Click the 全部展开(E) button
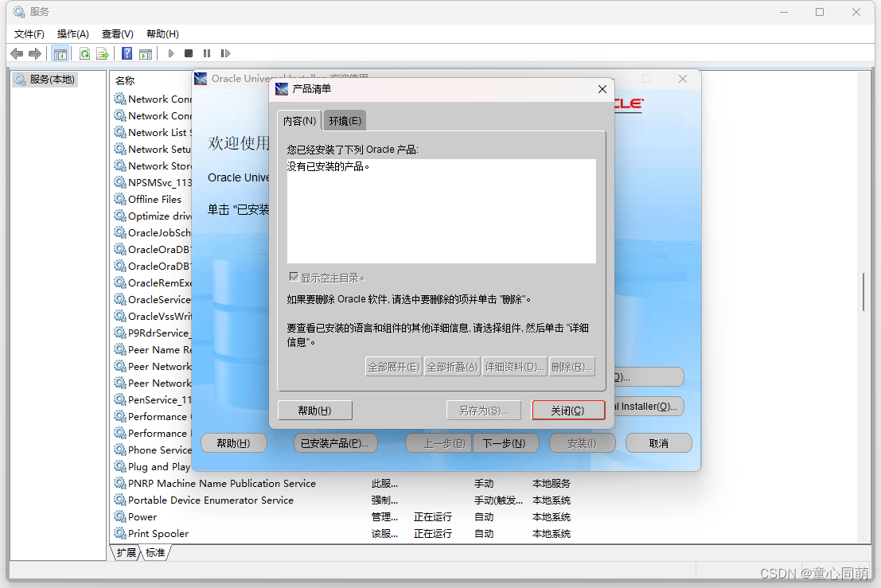 coord(393,367)
